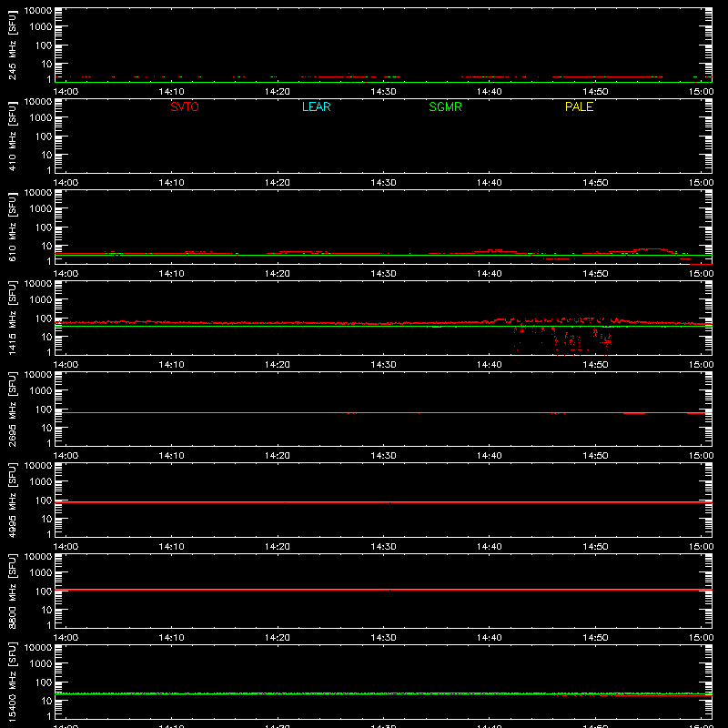728x728 pixels.
Task: Click the 10000 y-axis label of 15400 MHz panel
Action: click(x=38, y=648)
